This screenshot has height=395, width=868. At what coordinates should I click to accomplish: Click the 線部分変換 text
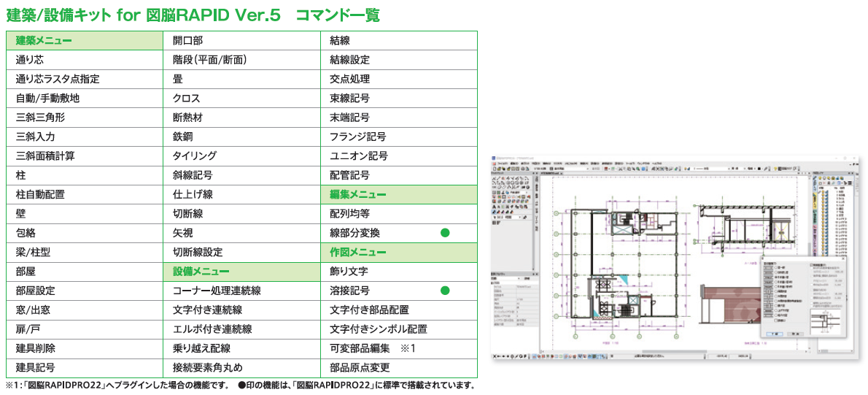pyautogui.click(x=354, y=233)
